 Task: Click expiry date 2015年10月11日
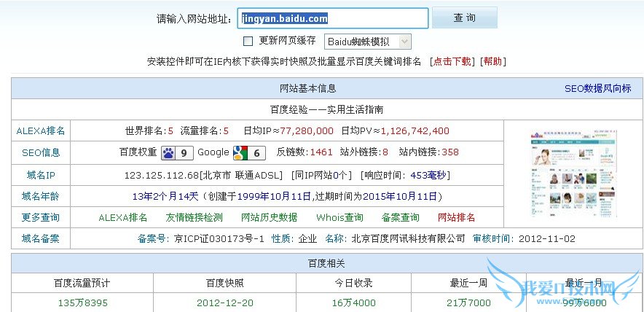400,197
